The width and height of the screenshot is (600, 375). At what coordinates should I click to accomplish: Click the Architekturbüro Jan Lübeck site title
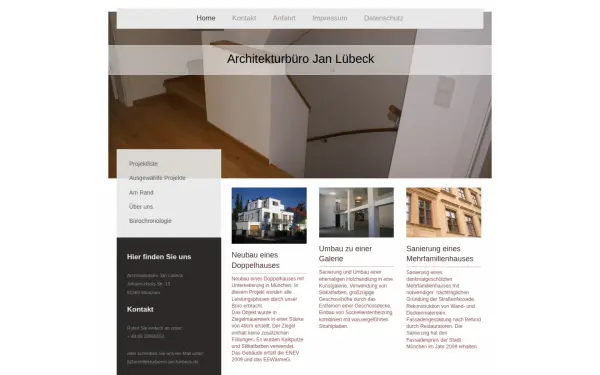(300, 59)
